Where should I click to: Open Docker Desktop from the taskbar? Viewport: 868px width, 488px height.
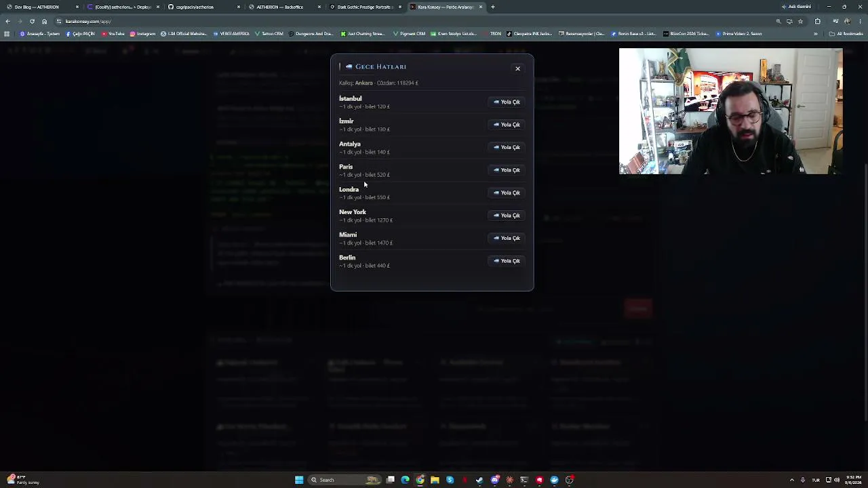554,480
